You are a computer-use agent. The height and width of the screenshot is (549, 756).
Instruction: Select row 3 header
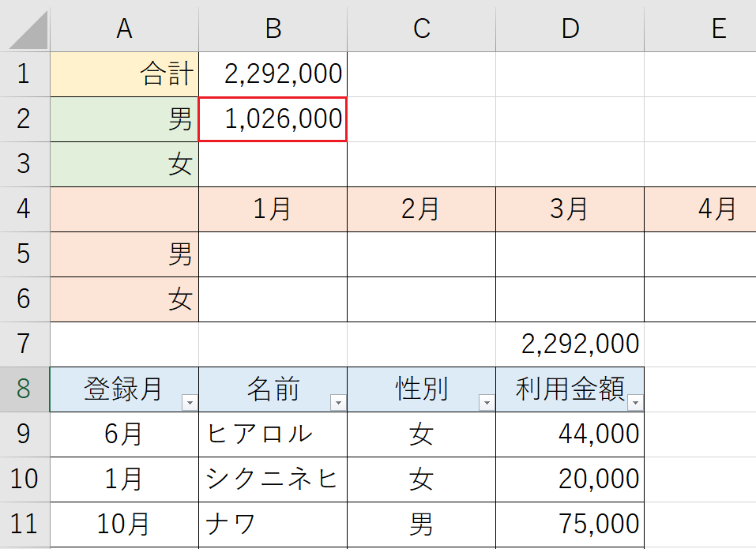[x=24, y=164]
